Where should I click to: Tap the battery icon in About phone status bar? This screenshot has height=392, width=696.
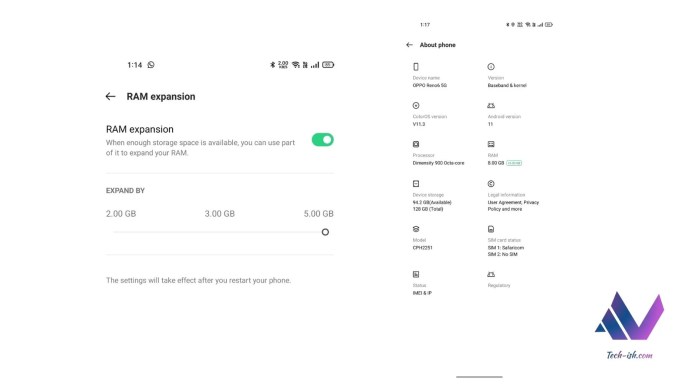coord(549,25)
